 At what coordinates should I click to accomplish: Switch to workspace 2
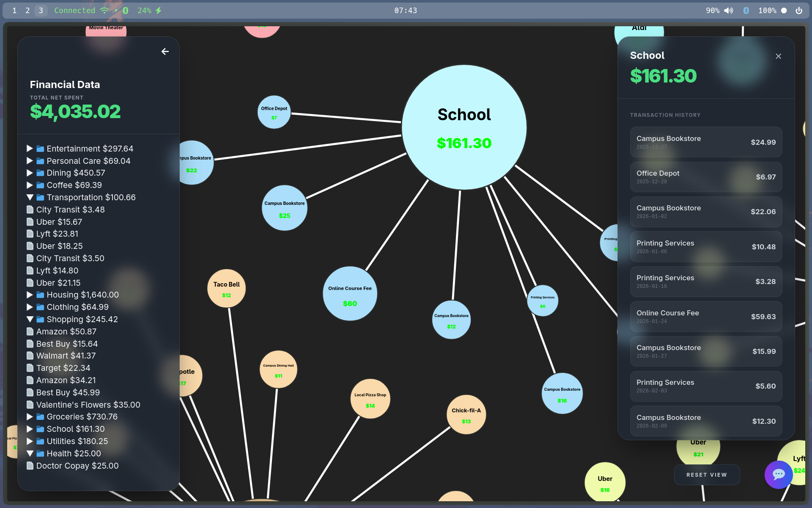[27, 11]
